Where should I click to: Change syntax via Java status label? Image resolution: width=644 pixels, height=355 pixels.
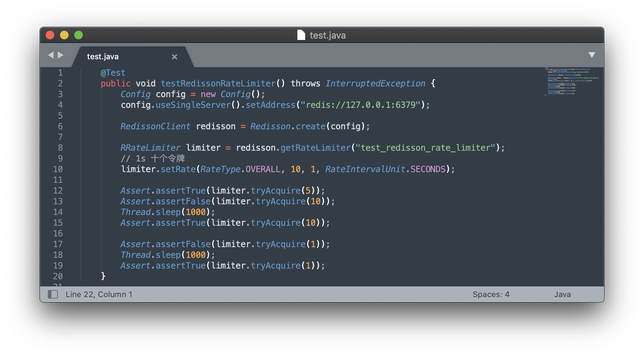[562, 294]
